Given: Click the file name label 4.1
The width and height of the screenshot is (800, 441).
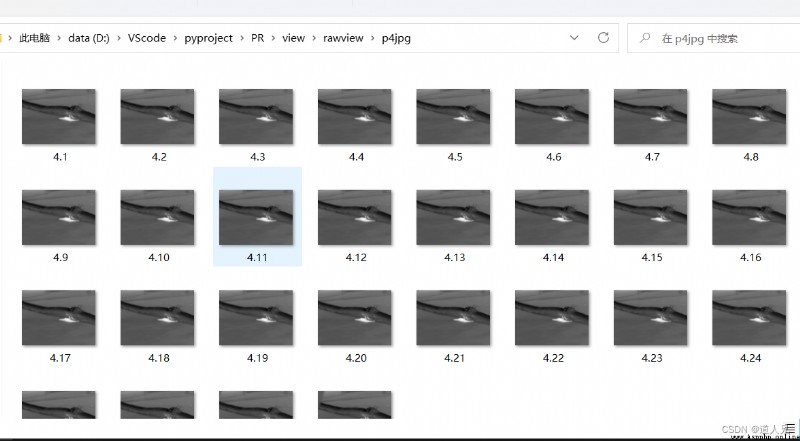Looking at the screenshot, I should coord(60,157).
